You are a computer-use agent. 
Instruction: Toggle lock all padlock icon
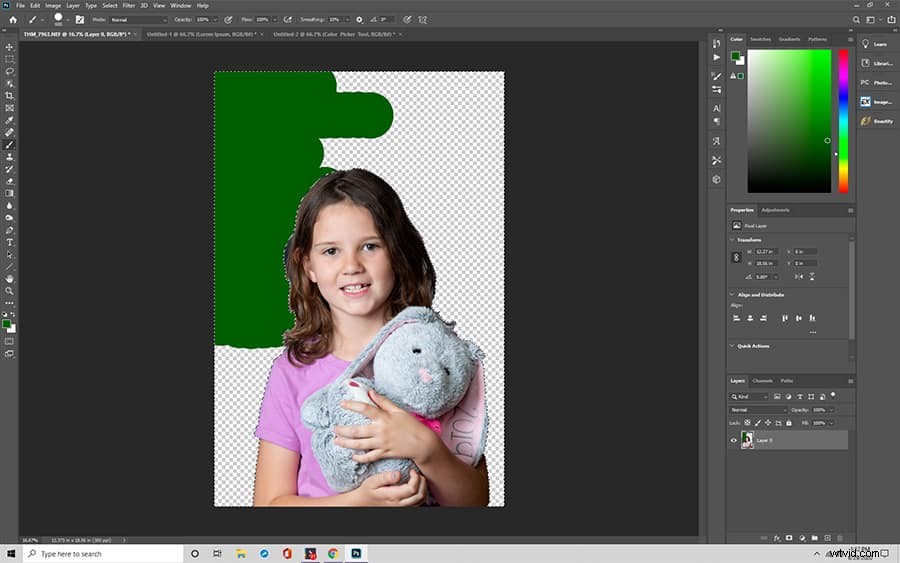[789, 423]
